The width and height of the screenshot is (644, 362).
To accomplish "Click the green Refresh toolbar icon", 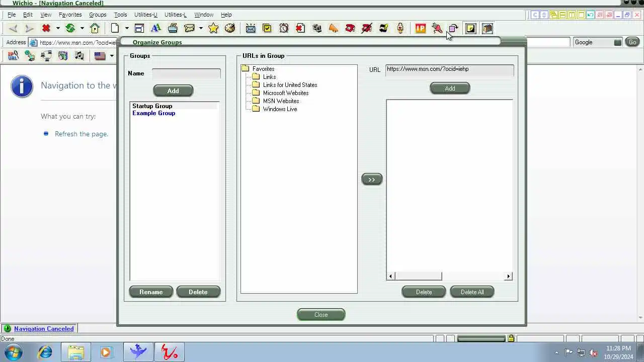I will 70,29.
